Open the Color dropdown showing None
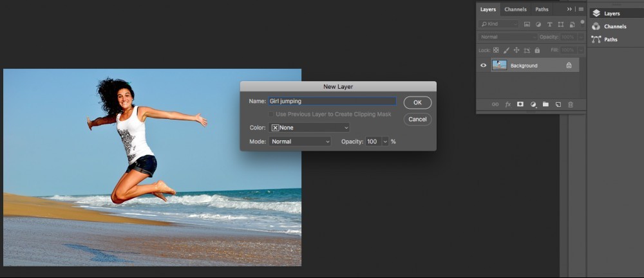The height and width of the screenshot is (278, 644). point(309,127)
